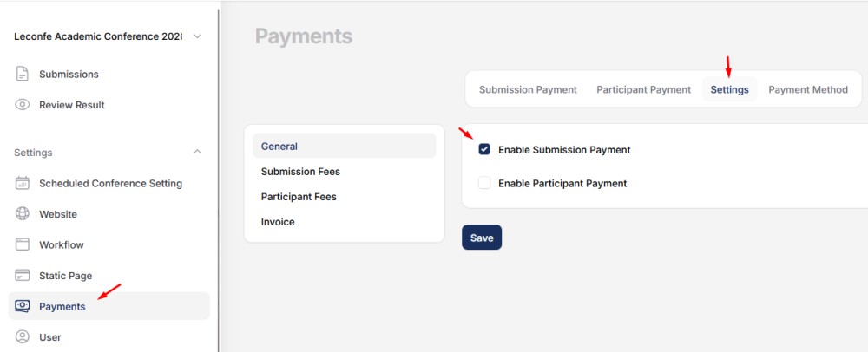The height and width of the screenshot is (352, 868).
Task: Collapse the Settings sidebar section
Action: [197, 153]
